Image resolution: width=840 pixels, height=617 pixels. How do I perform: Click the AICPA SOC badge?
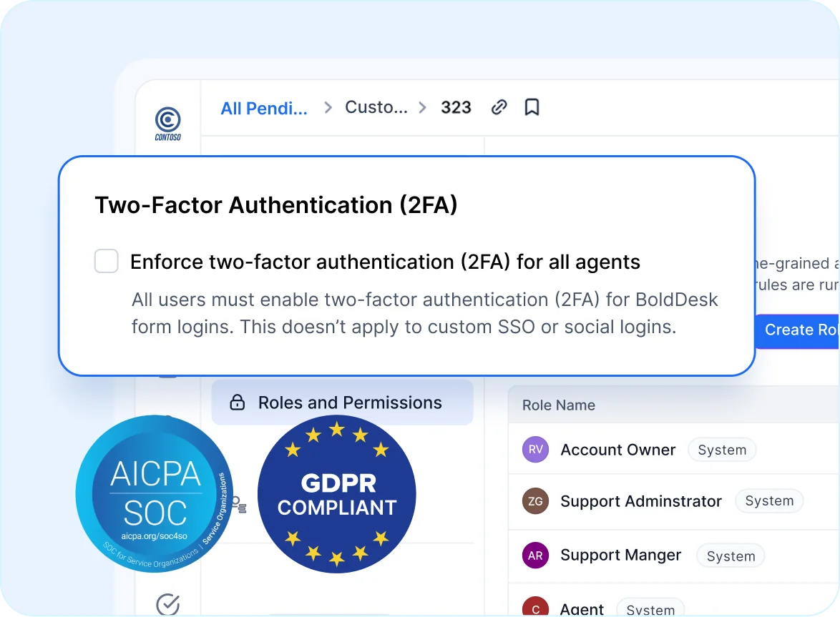pos(155,493)
